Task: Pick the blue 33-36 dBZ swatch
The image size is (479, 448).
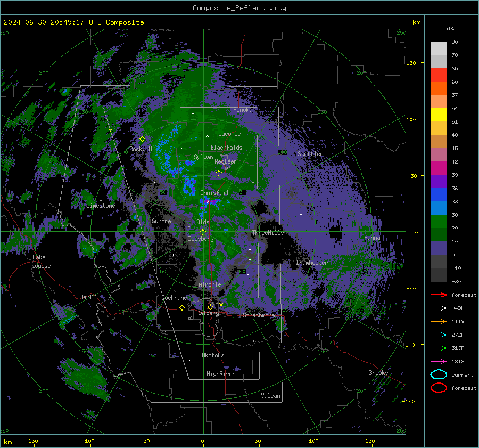Action: [x=439, y=194]
